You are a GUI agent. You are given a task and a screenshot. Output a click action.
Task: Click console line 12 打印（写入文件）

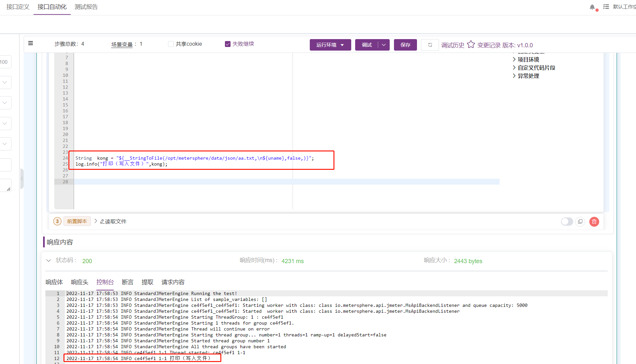point(139,358)
